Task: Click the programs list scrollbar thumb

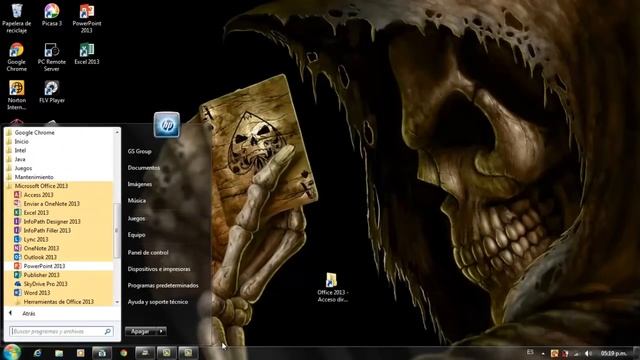Action: [117, 231]
